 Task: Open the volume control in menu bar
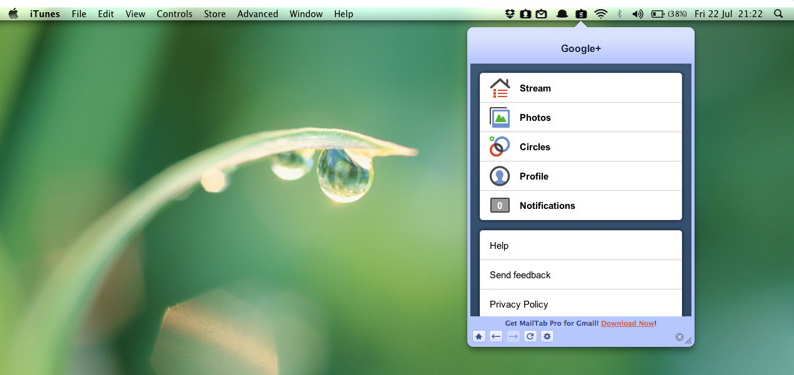(x=638, y=14)
